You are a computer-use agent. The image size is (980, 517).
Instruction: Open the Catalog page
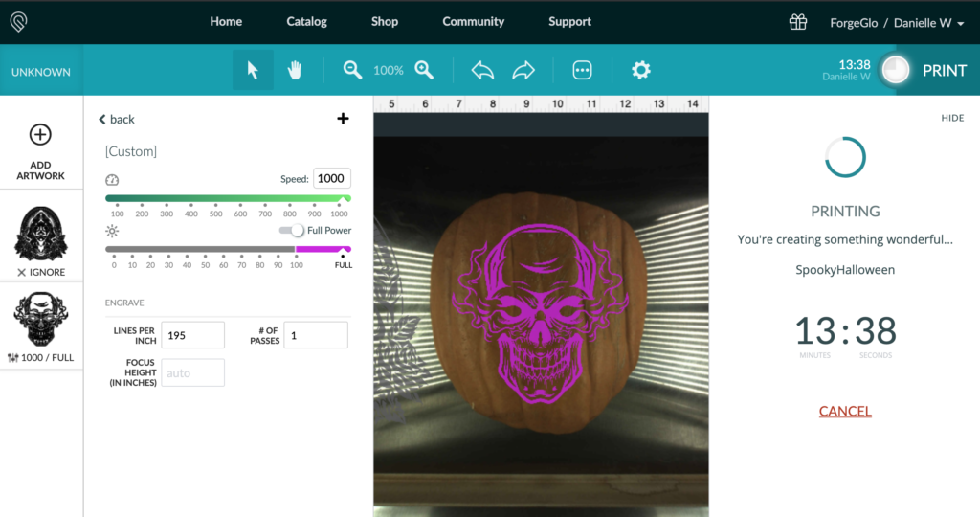click(306, 21)
